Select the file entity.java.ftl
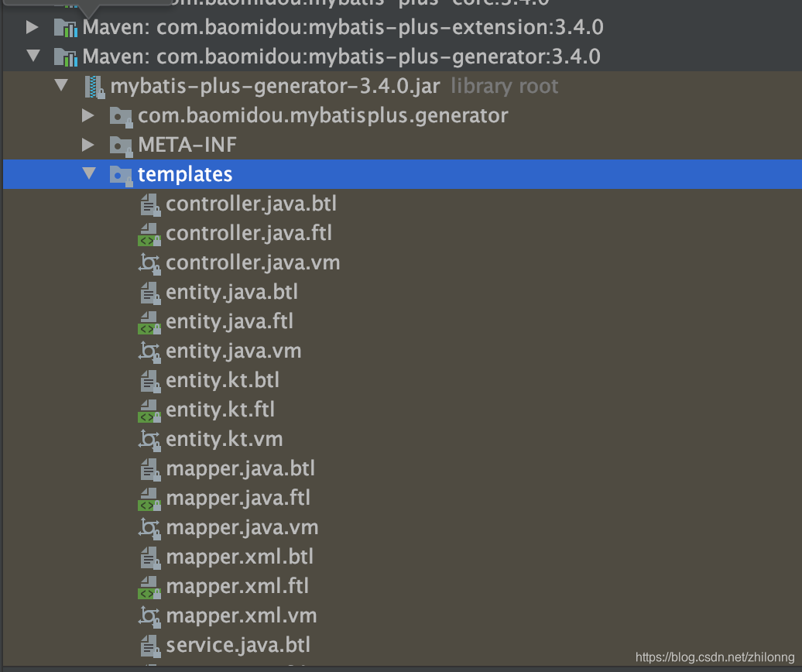Screen dimensions: 802x672 point(230,321)
